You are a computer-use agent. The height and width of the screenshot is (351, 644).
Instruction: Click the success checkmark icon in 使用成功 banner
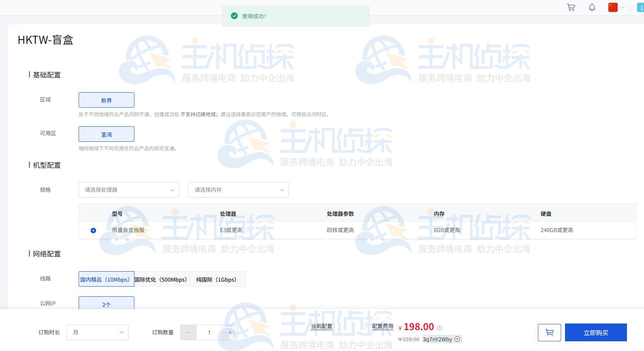pyautogui.click(x=234, y=16)
